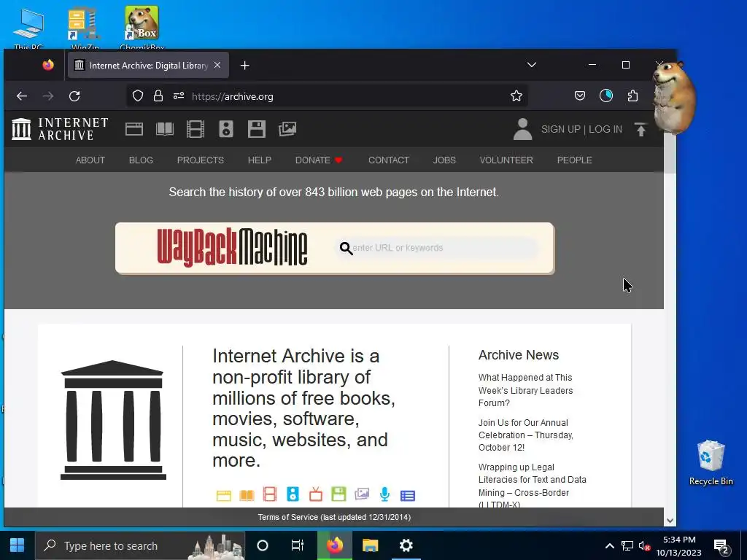The image size is (747, 560).
Task: Open HELP menu item
Action: pyautogui.click(x=260, y=160)
